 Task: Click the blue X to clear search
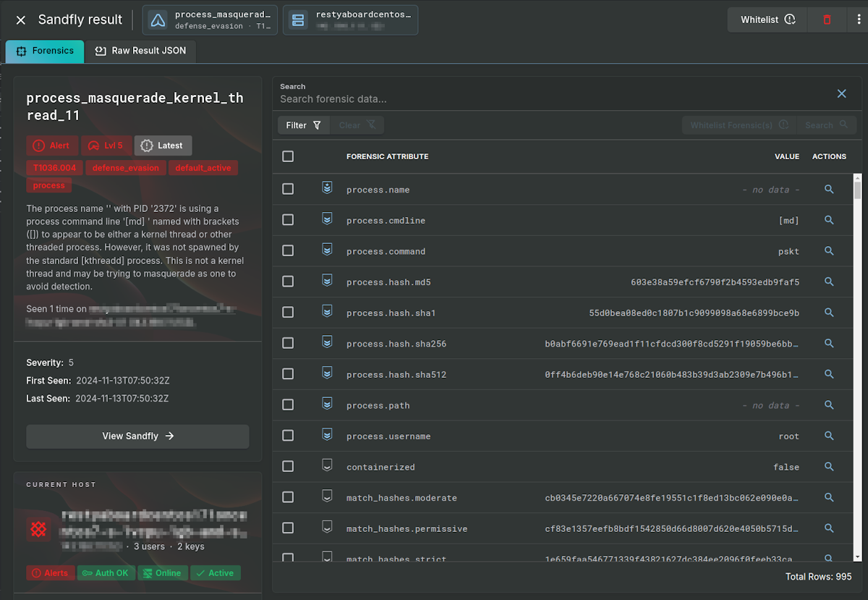pyautogui.click(x=841, y=93)
